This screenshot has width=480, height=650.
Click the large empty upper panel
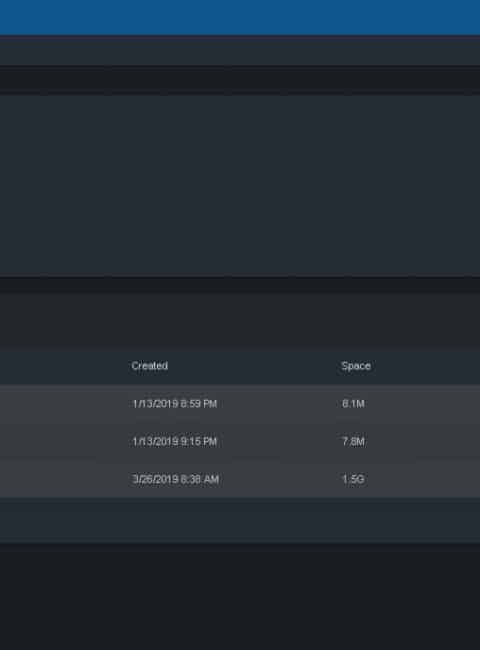click(240, 185)
